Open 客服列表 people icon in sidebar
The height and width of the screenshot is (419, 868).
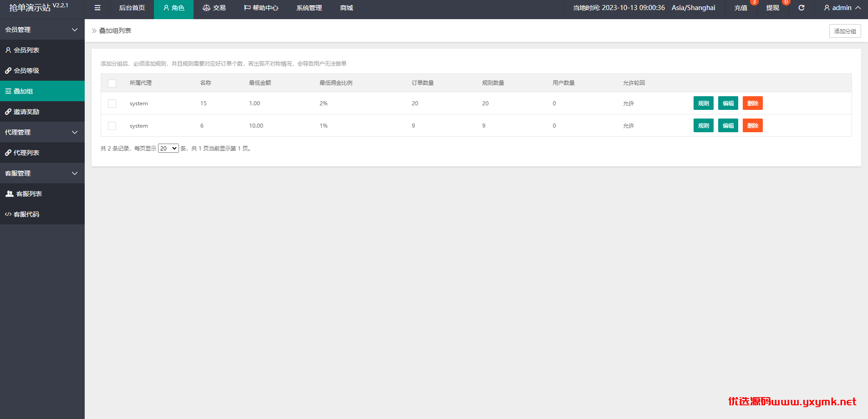click(x=9, y=194)
